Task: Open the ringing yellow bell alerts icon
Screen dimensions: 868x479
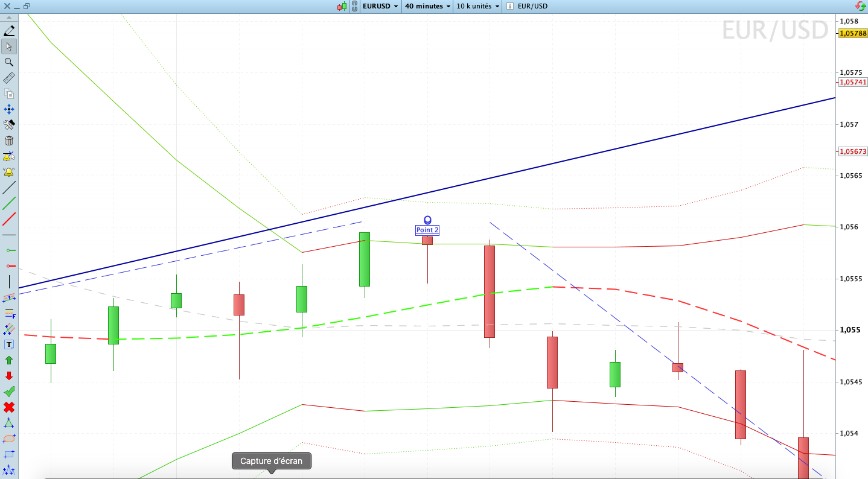Action: point(9,172)
